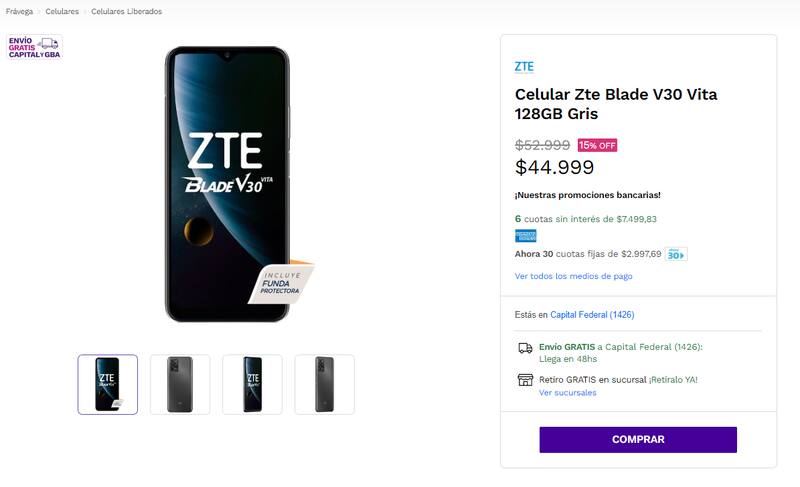Viewport: 800px width, 487px height.
Task: Change location Capital Federal (1426)
Action: pos(592,315)
